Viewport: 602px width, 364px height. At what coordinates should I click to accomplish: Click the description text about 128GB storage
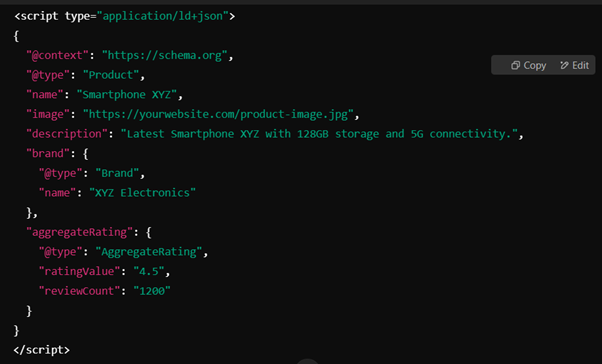[x=319, y=134]
